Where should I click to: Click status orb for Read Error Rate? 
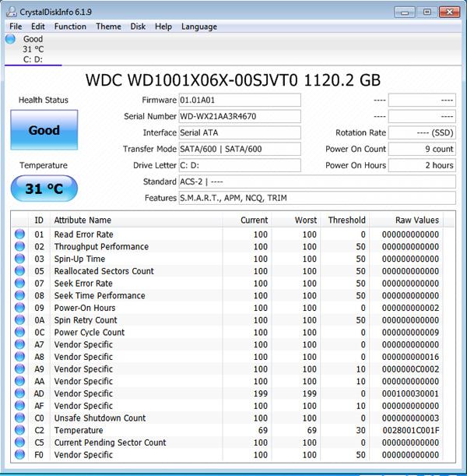(x=19, y=234)
